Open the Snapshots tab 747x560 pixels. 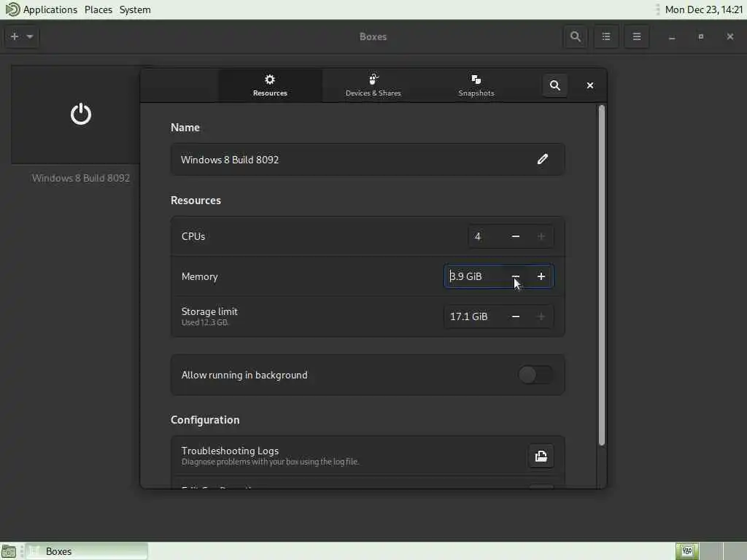pyautogui.click(x=476, y=86)
